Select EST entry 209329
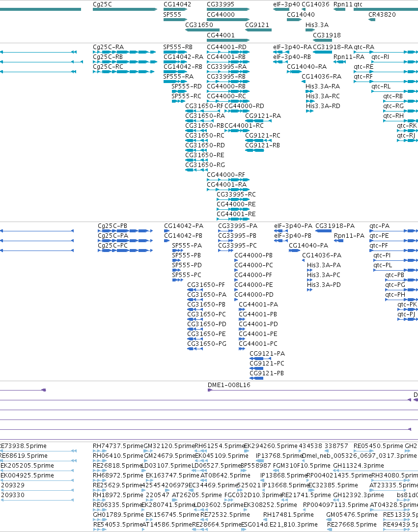The height and width of the screenshot is (532, 418). 13,485
